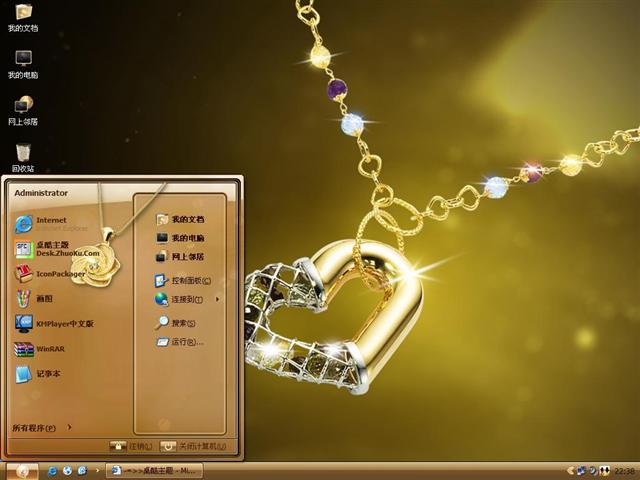This screenshot has width=640, height=480.
Task: Expand 所有程序(P) all programs list
Action: [x=42, y=428]
